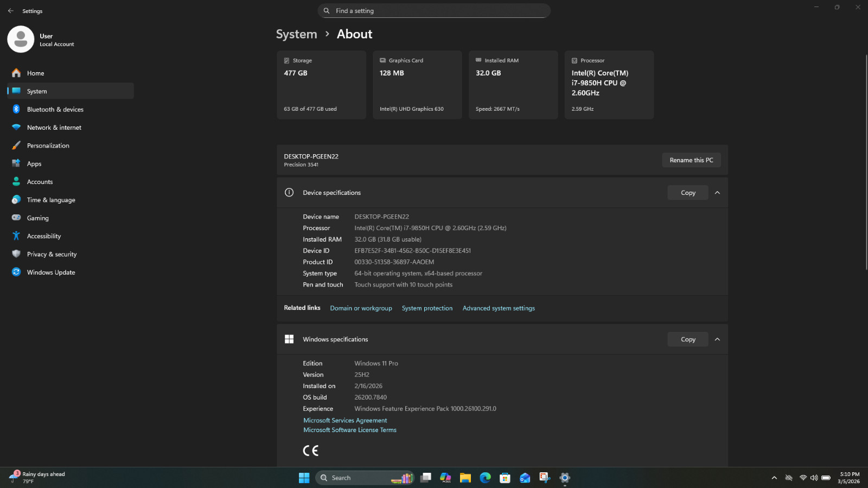This screenshot has width=868, height=488.
Task: Open the Home settings page
Action: click(x=71, y=73)
